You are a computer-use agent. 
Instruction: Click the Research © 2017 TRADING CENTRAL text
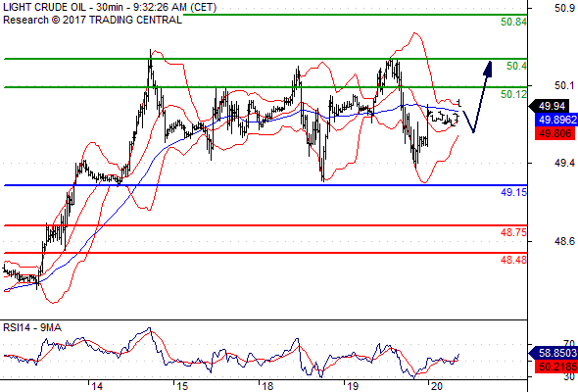click(92, 20)
